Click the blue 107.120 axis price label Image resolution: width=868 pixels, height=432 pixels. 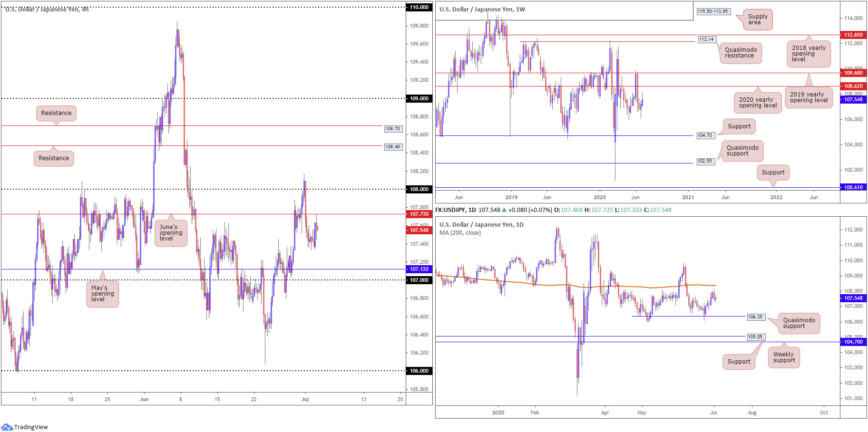(x=419, y=269)
